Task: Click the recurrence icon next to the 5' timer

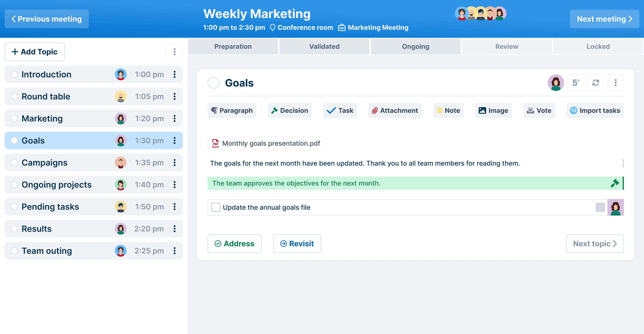Action: click(595, 83)
